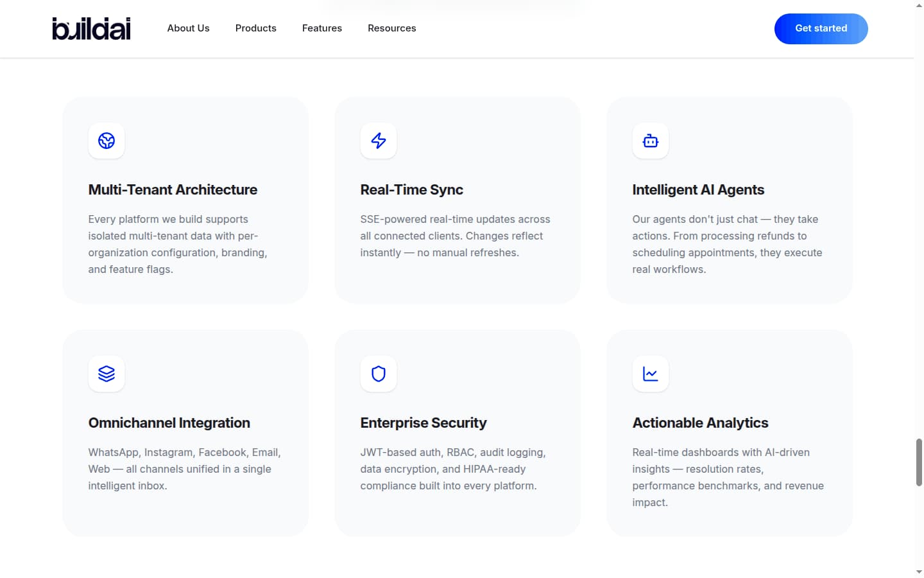
Task: Select the Omnichannel Integration heading
Action: coord(169,423)
